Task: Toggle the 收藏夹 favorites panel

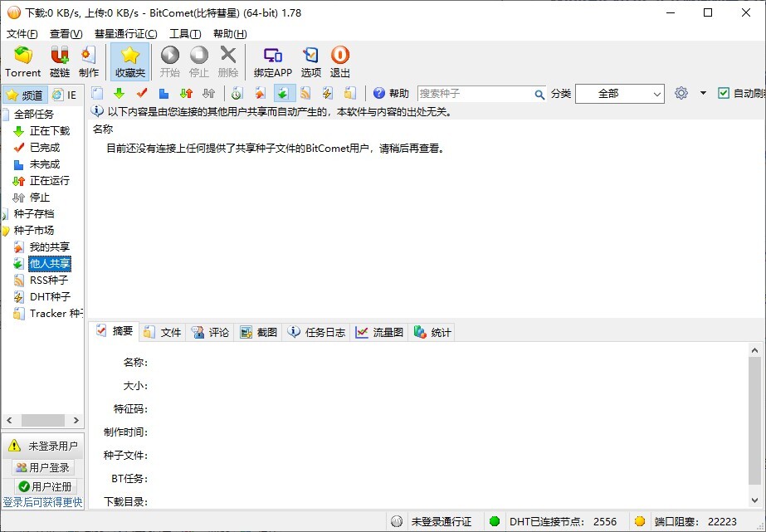Action: [130, 62]
